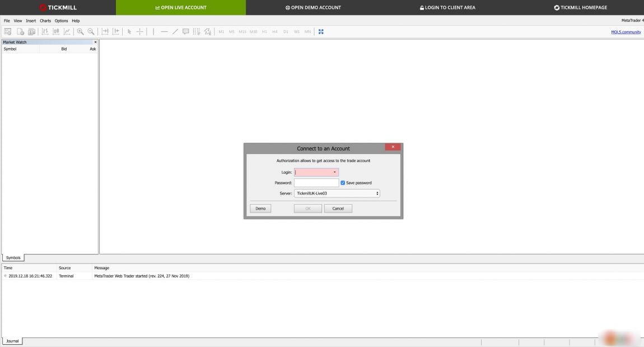Open the Charts menu
The width and height of the screenshot is (644, 347).
tap(45, 21)
